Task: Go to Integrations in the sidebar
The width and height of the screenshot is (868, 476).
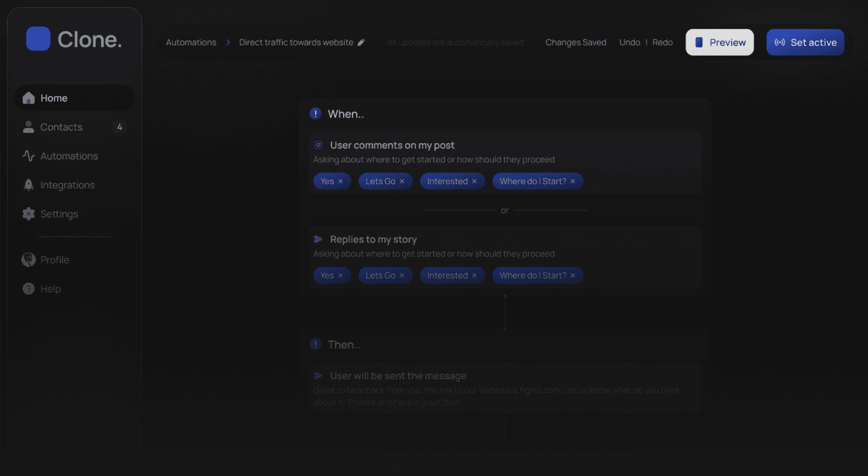Action: (67, 185)
